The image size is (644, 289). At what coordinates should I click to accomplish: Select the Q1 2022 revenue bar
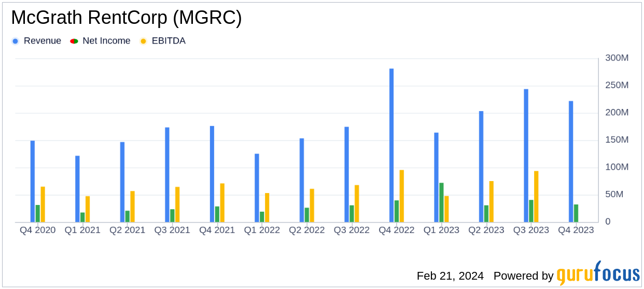click(257, 188)
